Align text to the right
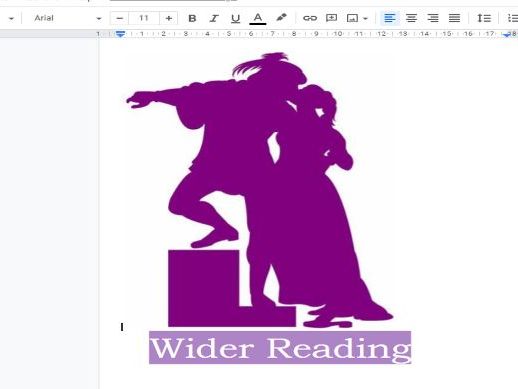 click(x=433, y=18)
